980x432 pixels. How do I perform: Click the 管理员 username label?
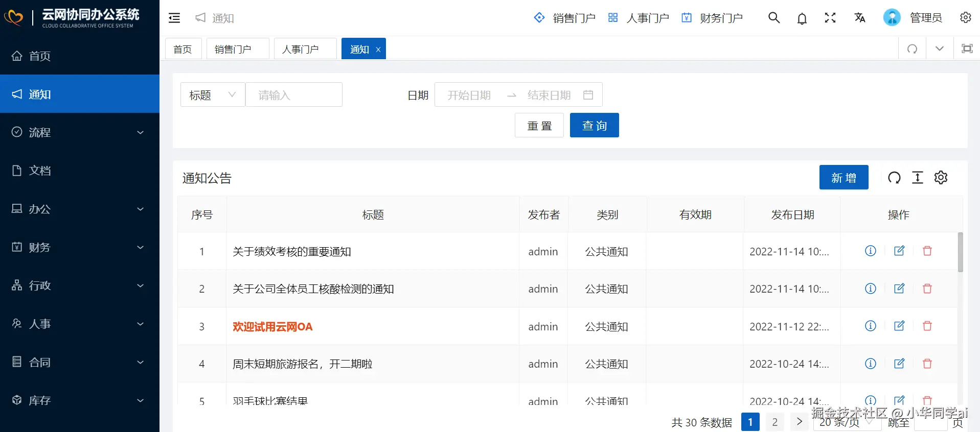[926, 18]
